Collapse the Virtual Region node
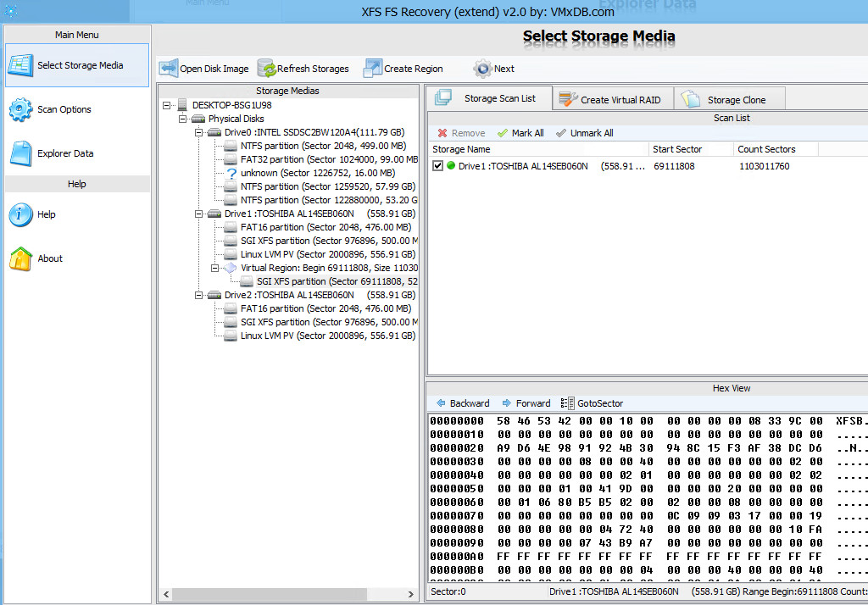The image size is (868, 605). [214, 268]
